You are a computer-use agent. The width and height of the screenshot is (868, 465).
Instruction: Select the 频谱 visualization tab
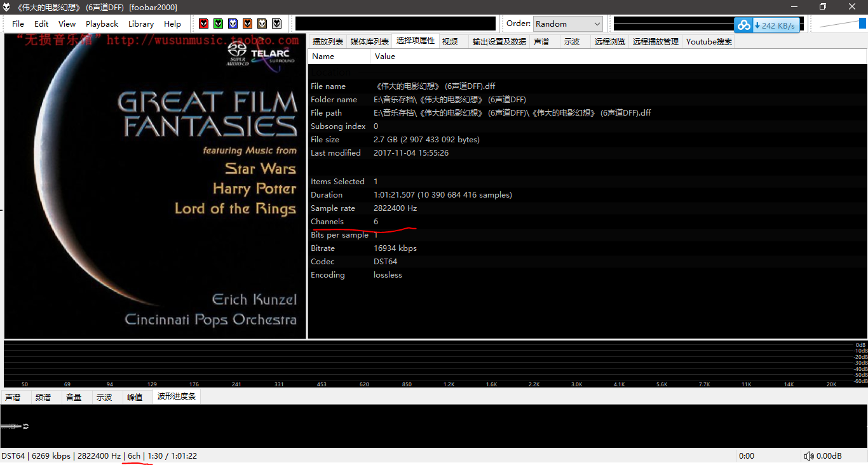coord(43,397)
